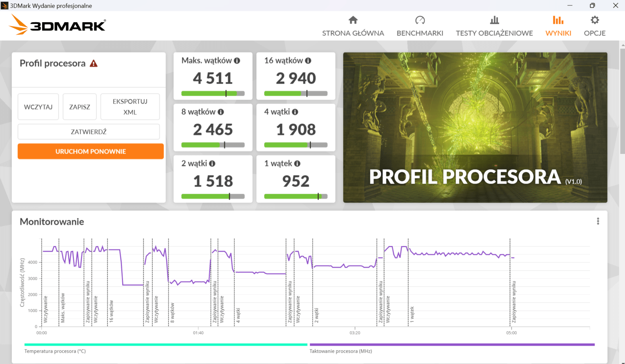Image resolution: width=625 pixels, height=364 pixels.
Task: Restore down the 3DMark window
Action: (592, 5)
